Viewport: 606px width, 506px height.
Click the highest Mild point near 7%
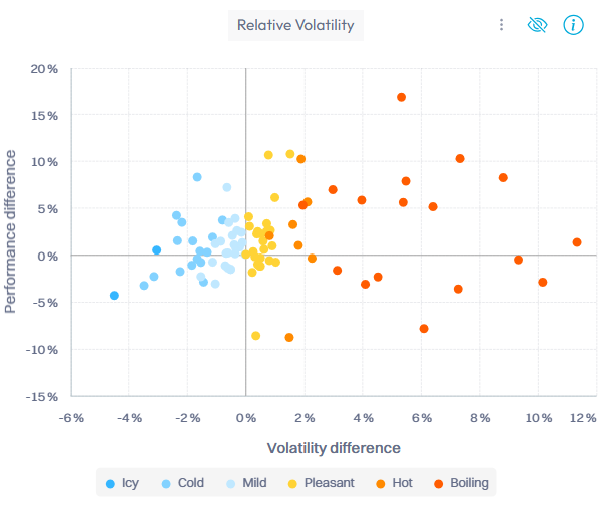pos(227,187)
